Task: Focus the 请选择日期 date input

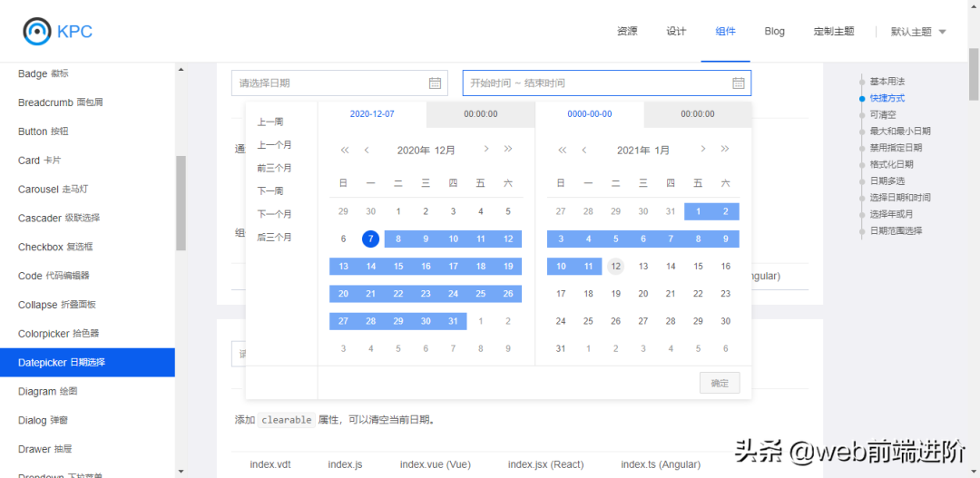Action: click(327, 83)
